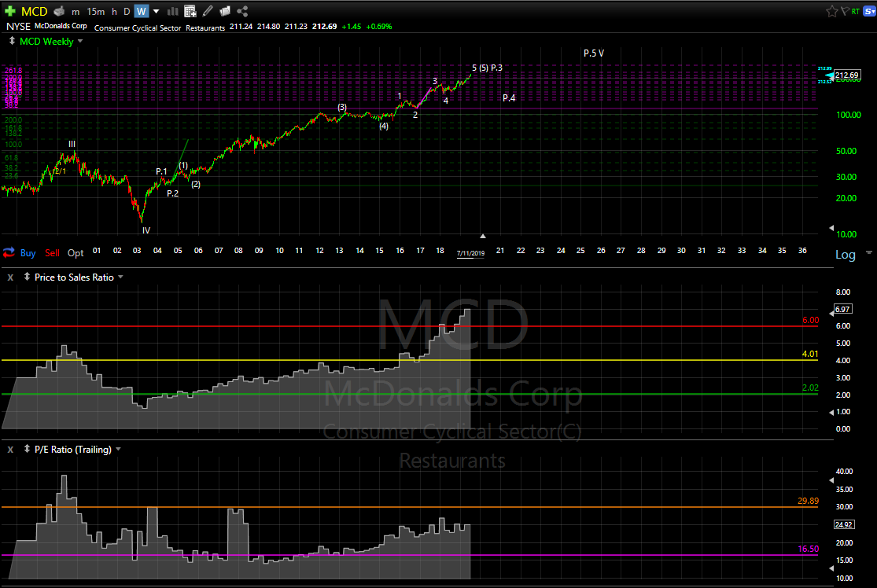Toggle the Log scale button
Viewport: 877px width, 588px height.
pos(845,255)
